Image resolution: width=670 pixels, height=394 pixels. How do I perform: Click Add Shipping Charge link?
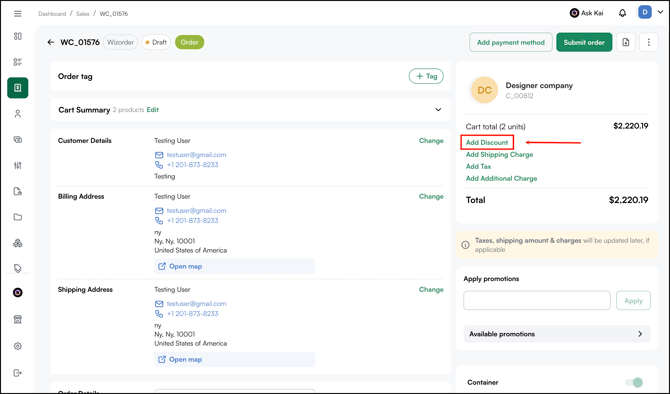tap(499, 155)
